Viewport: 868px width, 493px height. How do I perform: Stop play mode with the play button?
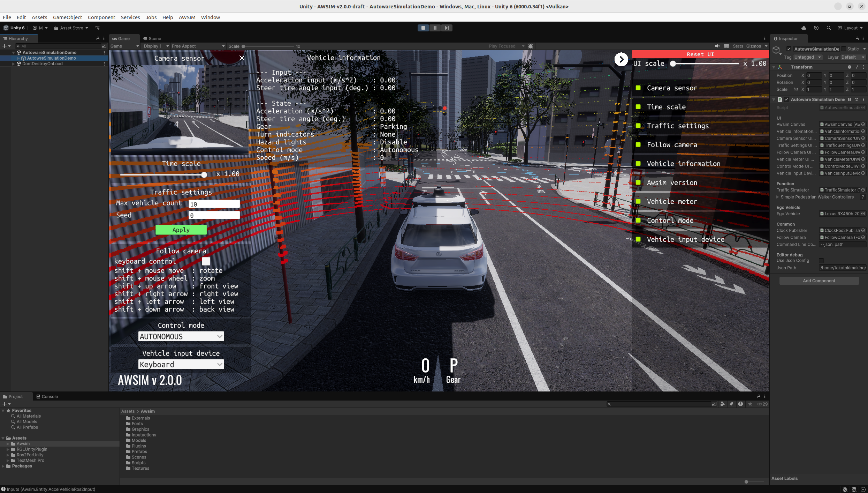(x=423, y=28)
